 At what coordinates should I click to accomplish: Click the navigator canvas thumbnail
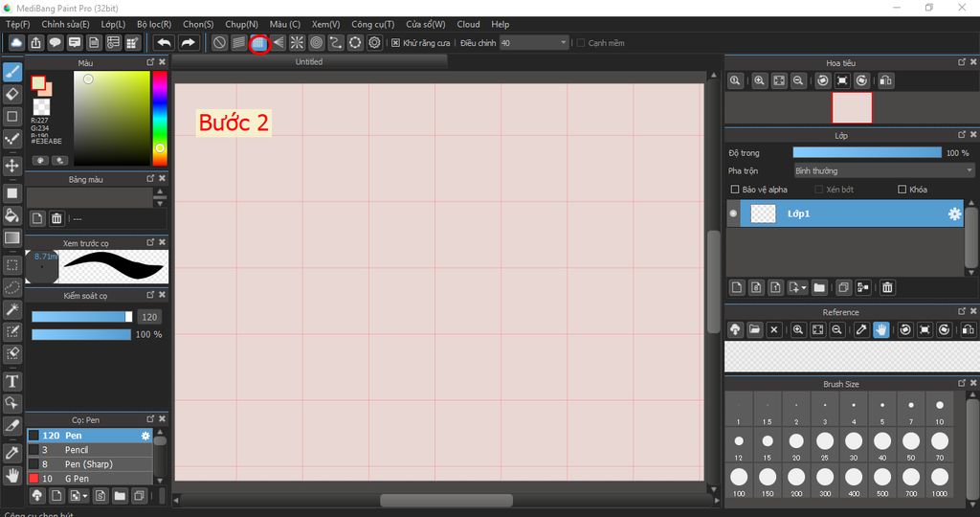pos(852,108)
